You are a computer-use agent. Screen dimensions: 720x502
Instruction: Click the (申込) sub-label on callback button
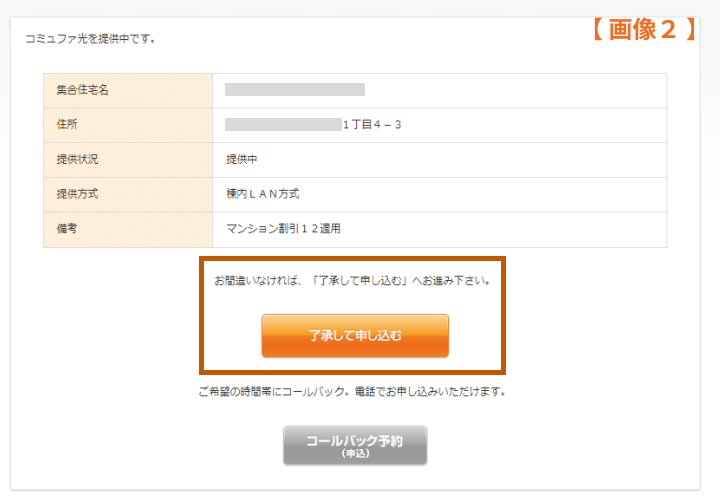click(355, 453)
